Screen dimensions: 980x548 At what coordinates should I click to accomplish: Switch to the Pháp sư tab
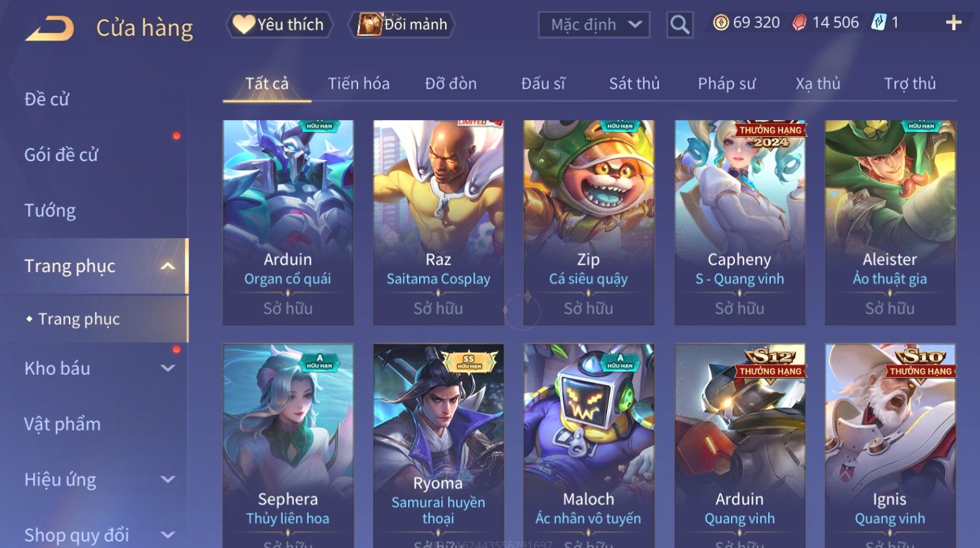[727, 84]
